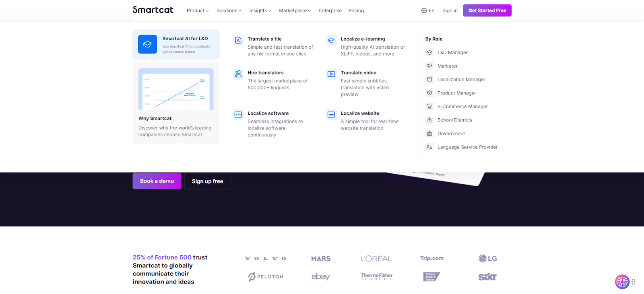Select Hire translators solution
The image size is (644, 294).
pos(274,80)
